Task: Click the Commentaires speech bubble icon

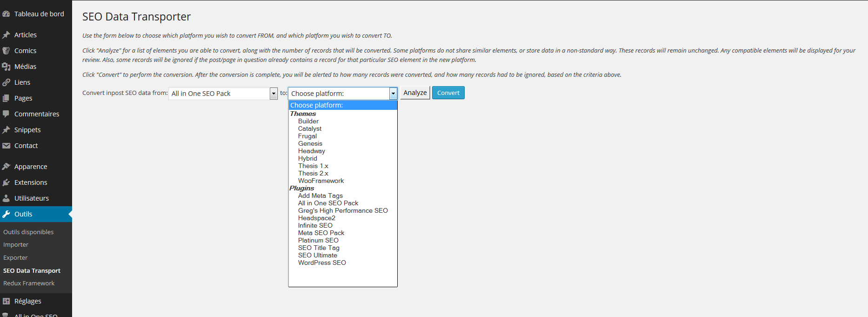Action: click(6, 114)
